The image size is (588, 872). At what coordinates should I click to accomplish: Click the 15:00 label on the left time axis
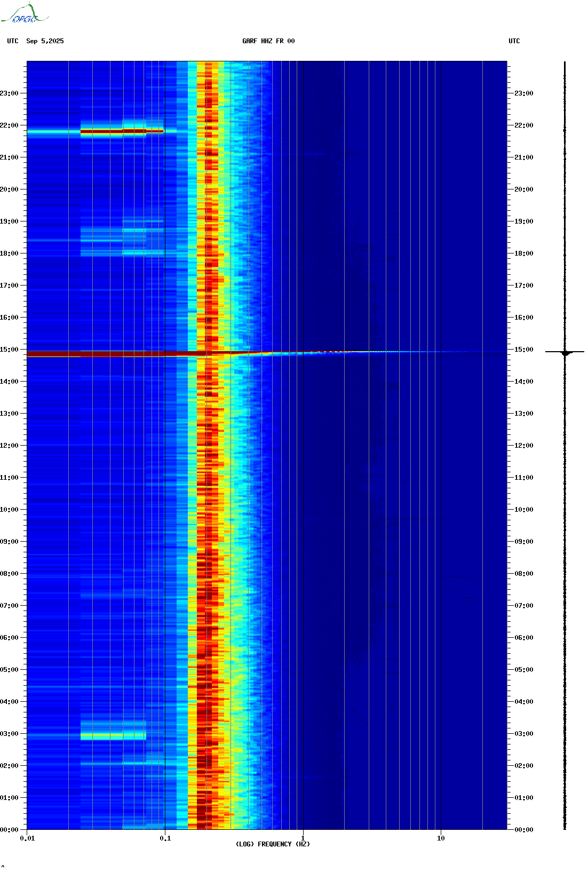coord(9,350)
